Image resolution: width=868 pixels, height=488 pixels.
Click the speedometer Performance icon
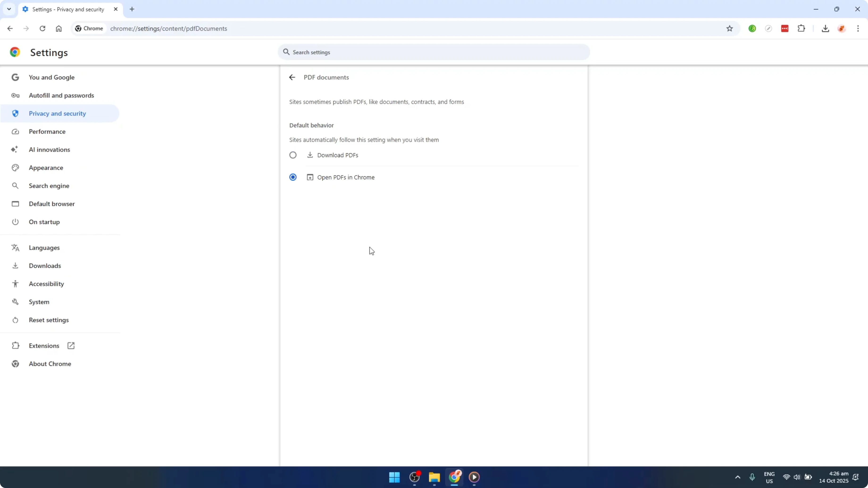coord(15,132)
